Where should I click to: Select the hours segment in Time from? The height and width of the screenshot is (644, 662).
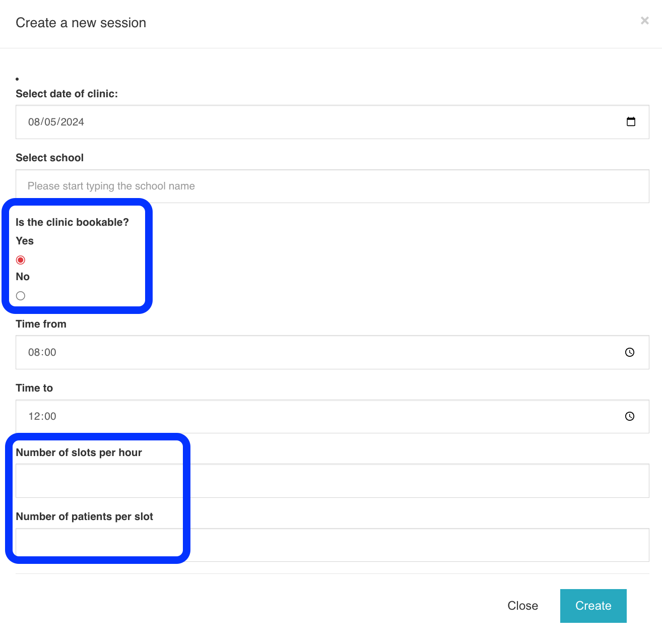click(x=34, y=352)
